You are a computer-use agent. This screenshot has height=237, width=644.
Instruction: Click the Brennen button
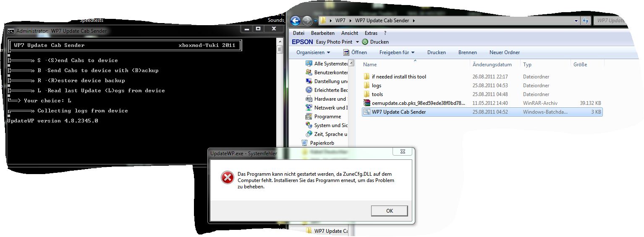[x=468, y=52]
